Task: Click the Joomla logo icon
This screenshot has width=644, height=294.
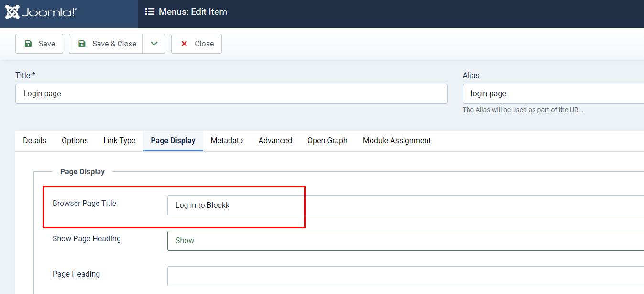Action: point(13,12)
